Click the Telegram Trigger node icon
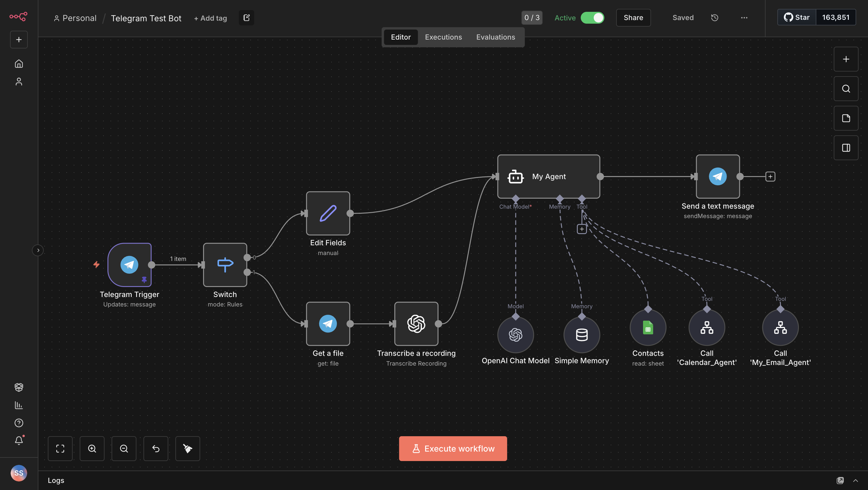868x490 pixels. click(129, 265)
